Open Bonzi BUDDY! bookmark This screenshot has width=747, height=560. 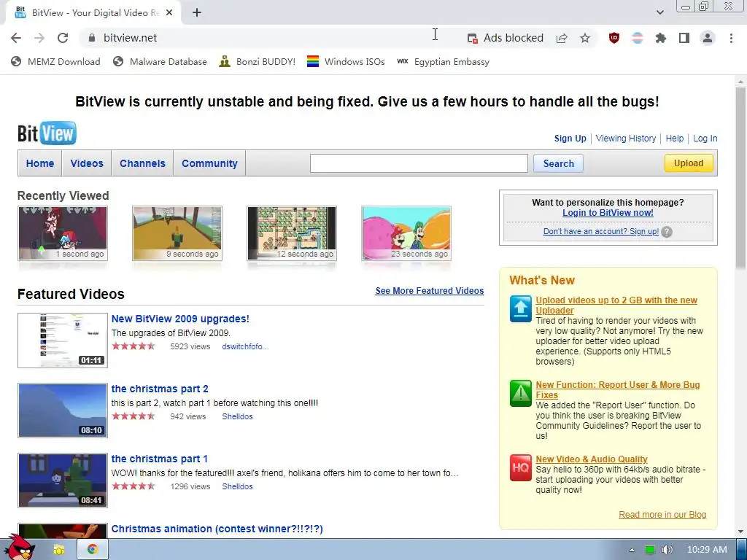(258, 61)
